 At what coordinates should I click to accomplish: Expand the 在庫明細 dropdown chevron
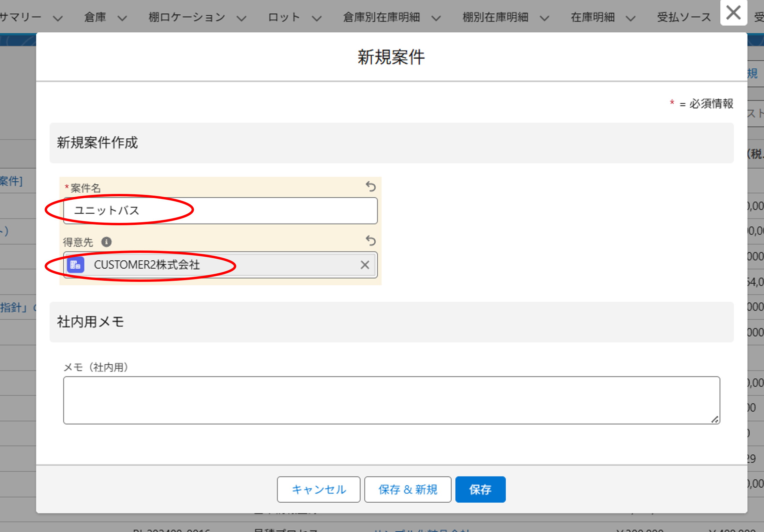(x=631, y=18)
